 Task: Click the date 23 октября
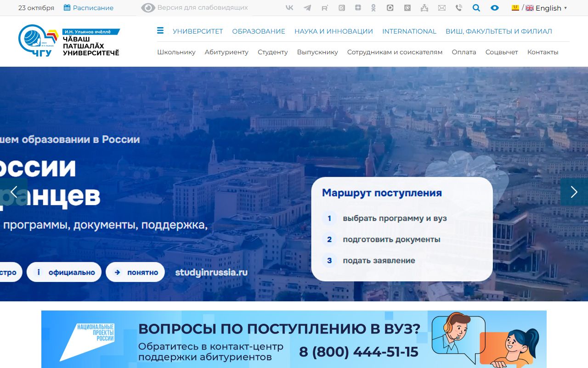(x=36, y=8)
